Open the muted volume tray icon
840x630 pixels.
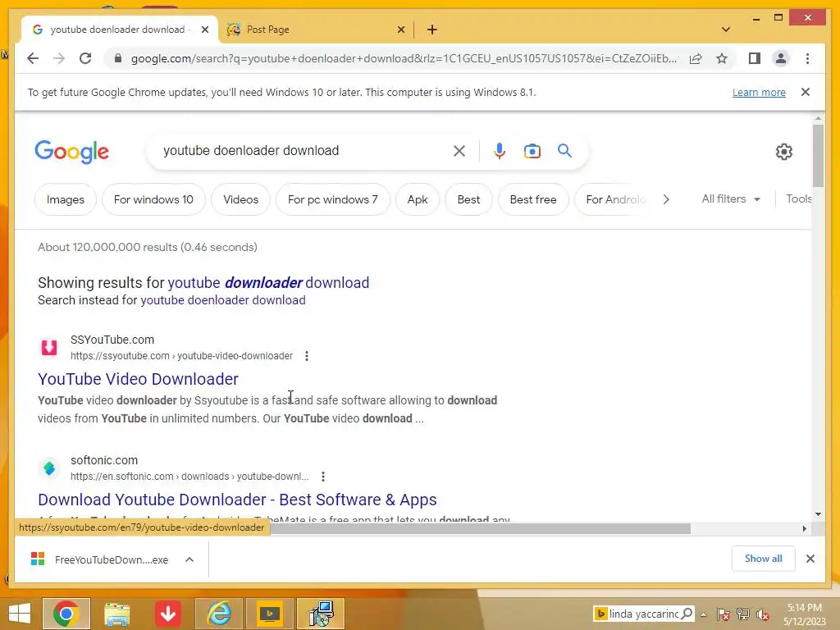[763, 614]
